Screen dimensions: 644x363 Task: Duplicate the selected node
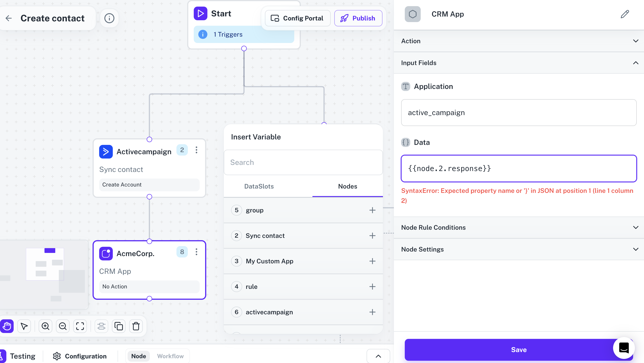point(118,326)
